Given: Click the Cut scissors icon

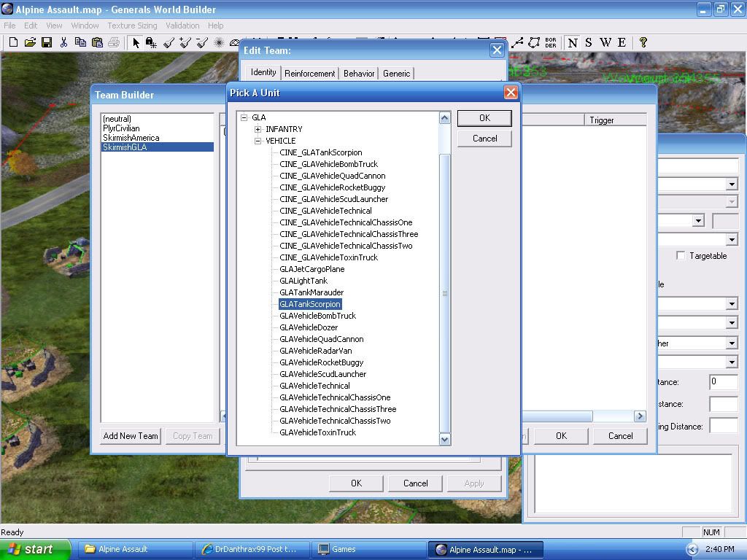Looking at the screenshot, I should (63, 42).
